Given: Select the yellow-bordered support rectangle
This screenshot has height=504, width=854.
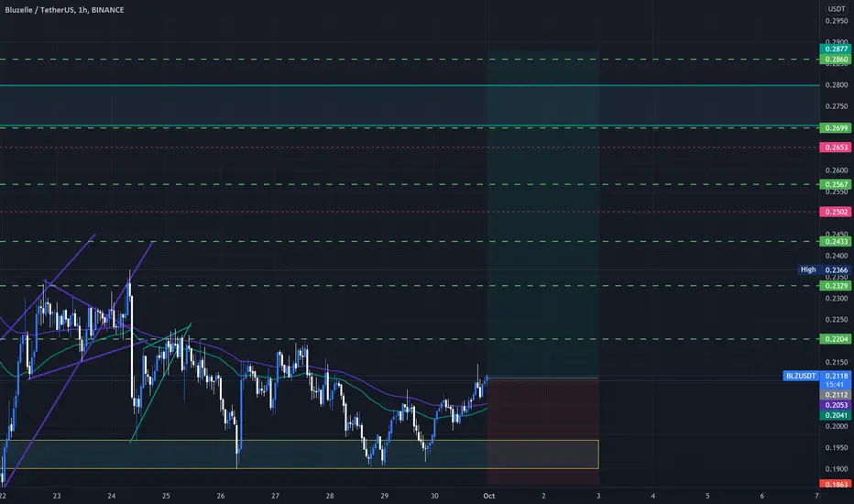Looking at the screenshot, I should pyautogui.click(x=300, y=455).
